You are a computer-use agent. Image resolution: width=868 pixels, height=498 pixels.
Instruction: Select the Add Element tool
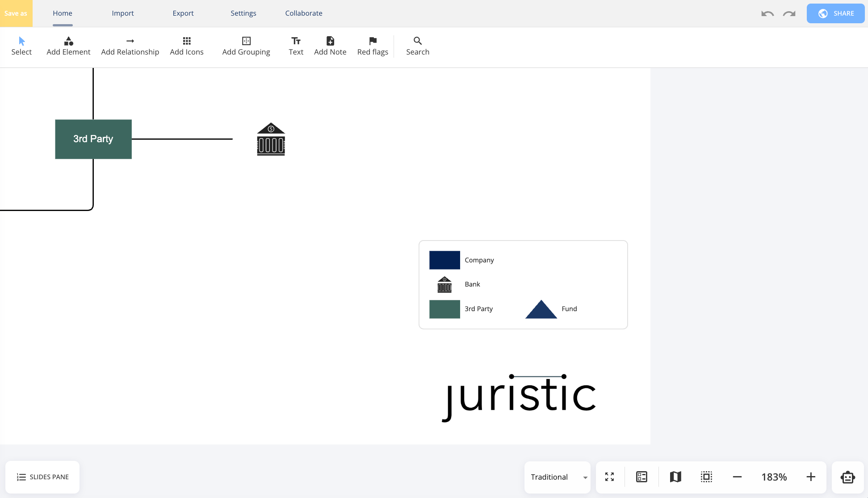coord(68,46)
